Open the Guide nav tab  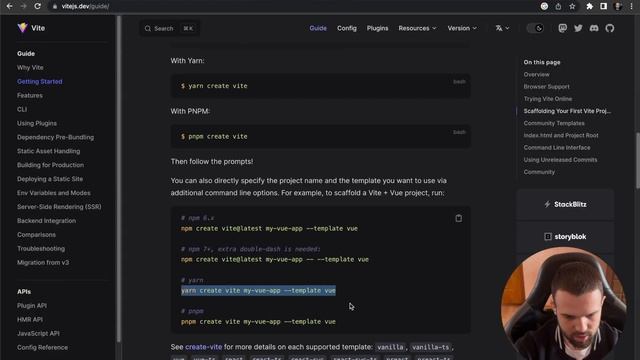click(x=318, y=28)
